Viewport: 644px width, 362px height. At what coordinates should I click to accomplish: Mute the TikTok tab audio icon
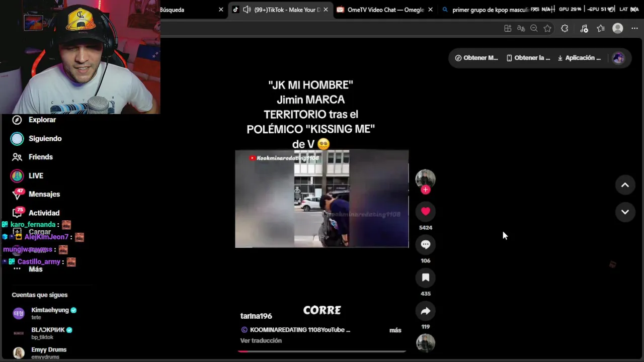point(247,10)
